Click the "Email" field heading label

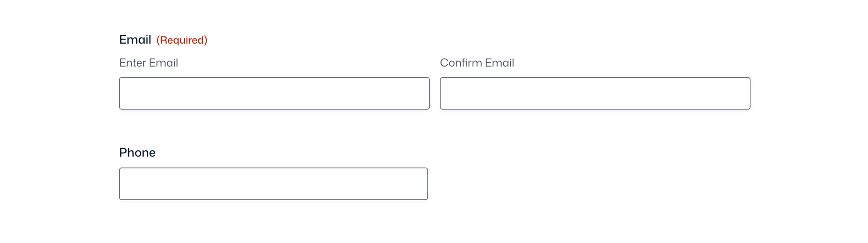tap(135, 40)
